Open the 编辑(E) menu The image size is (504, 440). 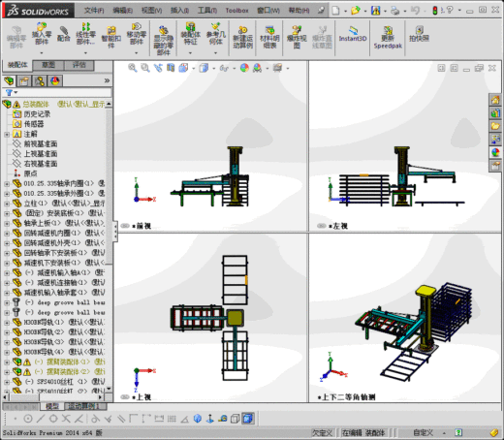(123, 11)
